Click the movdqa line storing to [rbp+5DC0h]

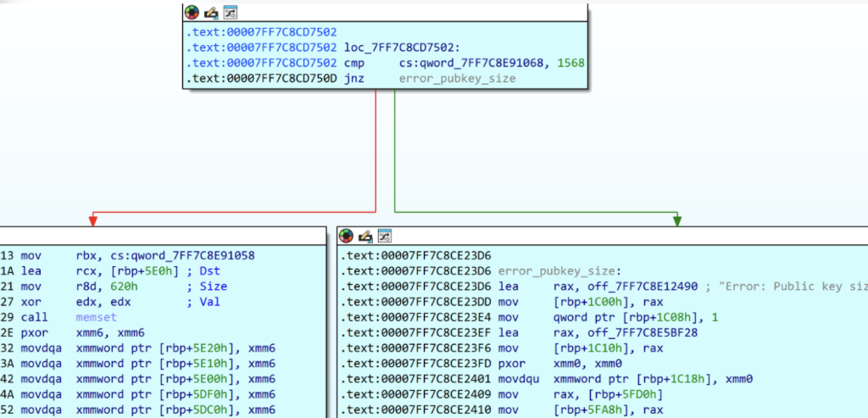(137, 410)
